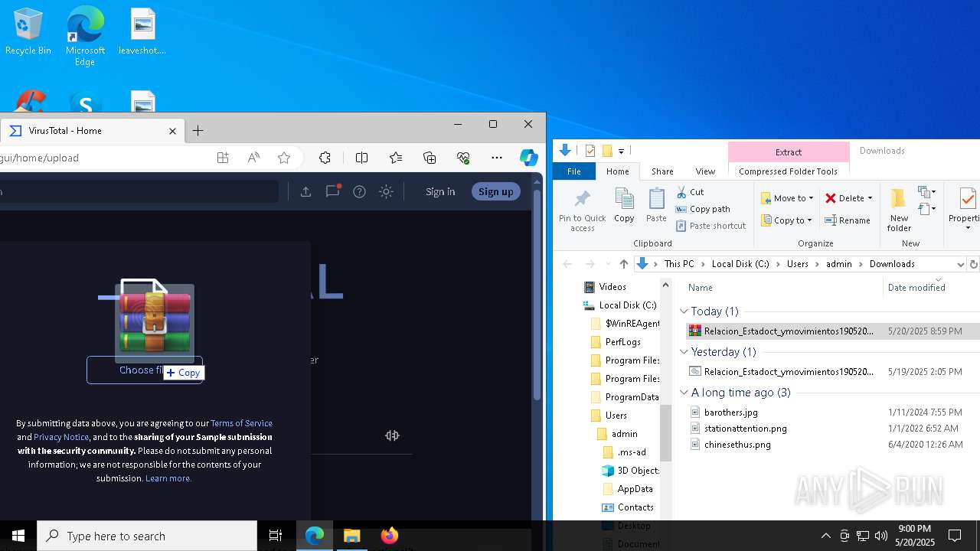This screenshot has width=980, height=551.
Task: Expand Explorer address bar history dropdown
Action: pos(960,264)
